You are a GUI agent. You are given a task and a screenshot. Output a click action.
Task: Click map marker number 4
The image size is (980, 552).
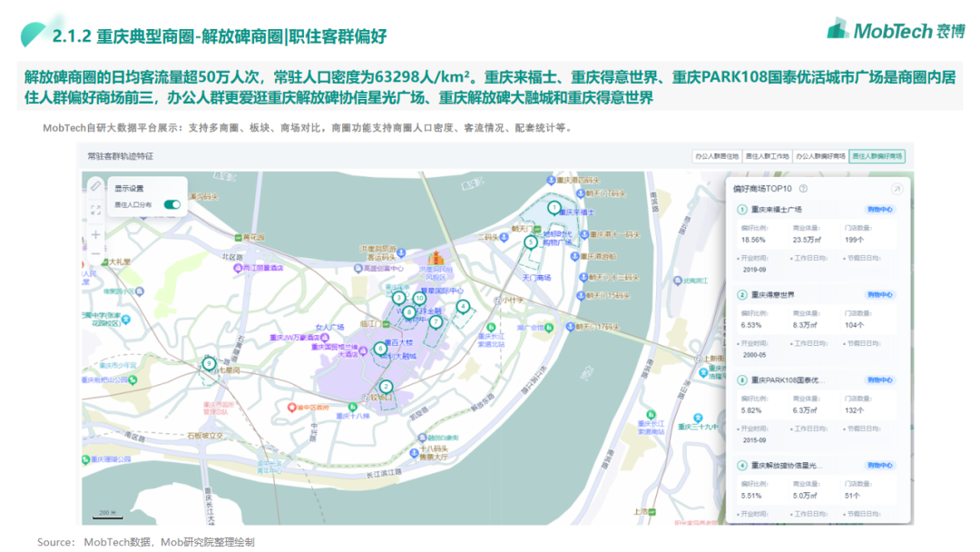click(463, 306)
